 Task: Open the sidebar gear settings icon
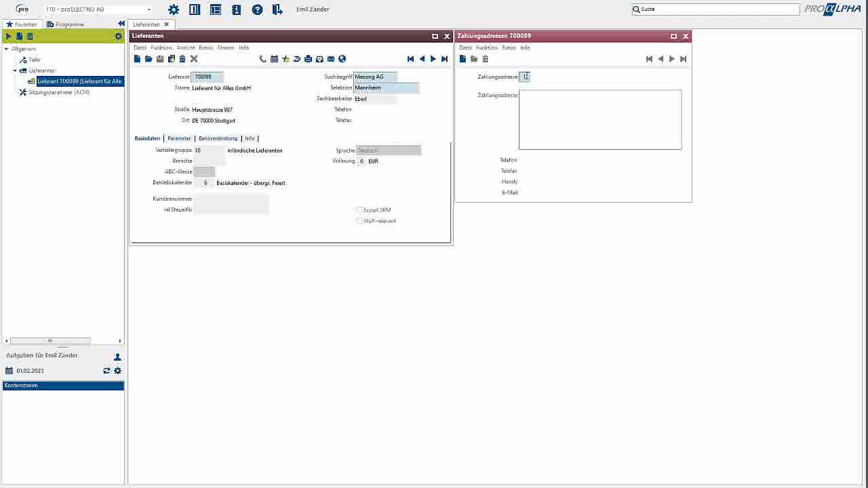(x=119, y=37)
